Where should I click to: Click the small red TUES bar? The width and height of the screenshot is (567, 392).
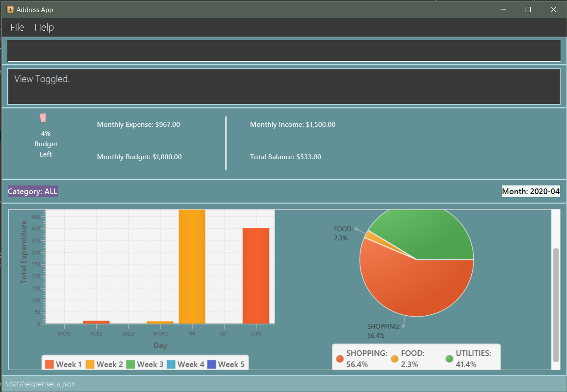tap(96, 322)
